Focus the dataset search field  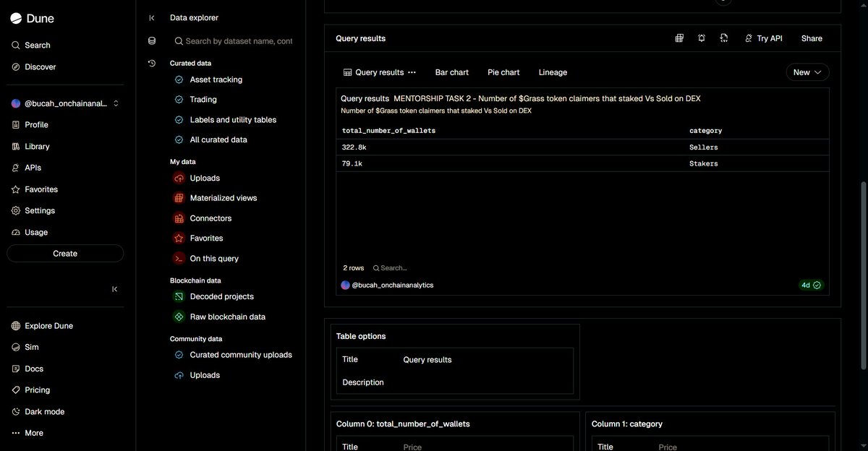[x=233, y=41]
